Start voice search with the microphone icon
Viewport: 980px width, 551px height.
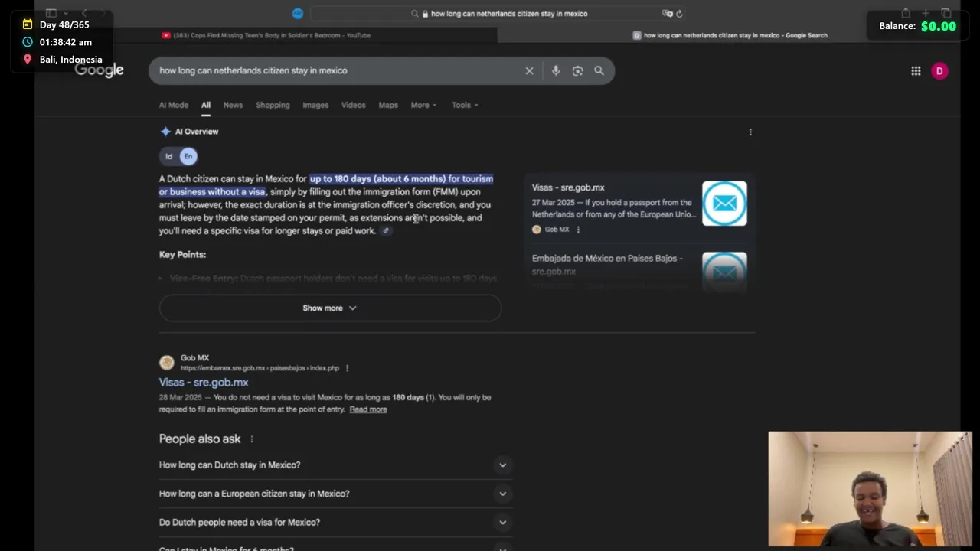(556, 70)
